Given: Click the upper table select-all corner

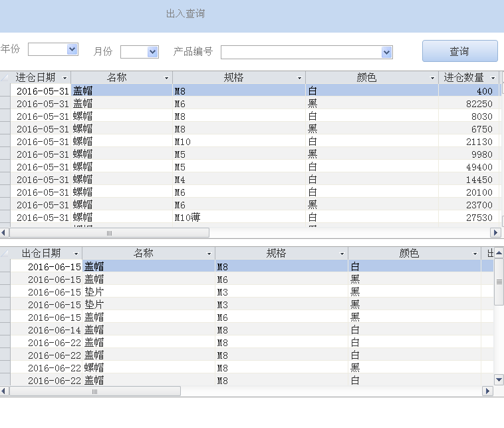Looking at the screenshot, I should 5,78.
